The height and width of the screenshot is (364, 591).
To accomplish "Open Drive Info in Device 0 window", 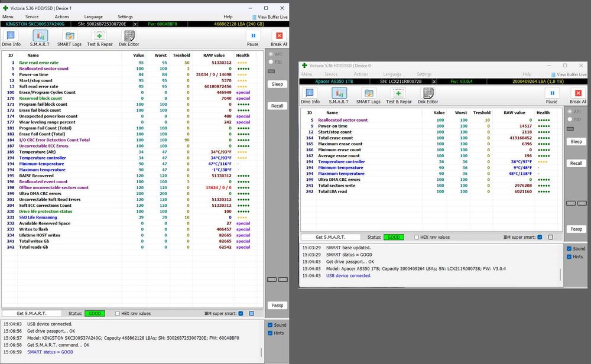I will click(310, 96).
